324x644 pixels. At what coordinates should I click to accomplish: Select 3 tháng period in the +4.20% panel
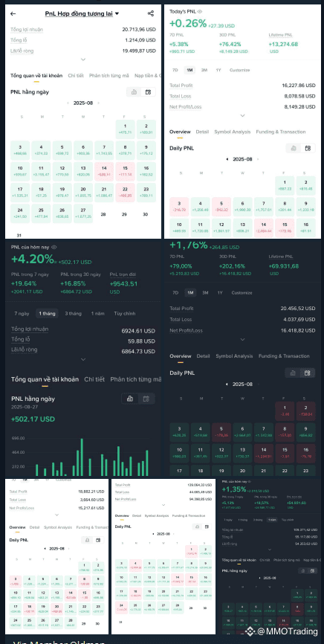pyautogui.click(x=73, y=313)
